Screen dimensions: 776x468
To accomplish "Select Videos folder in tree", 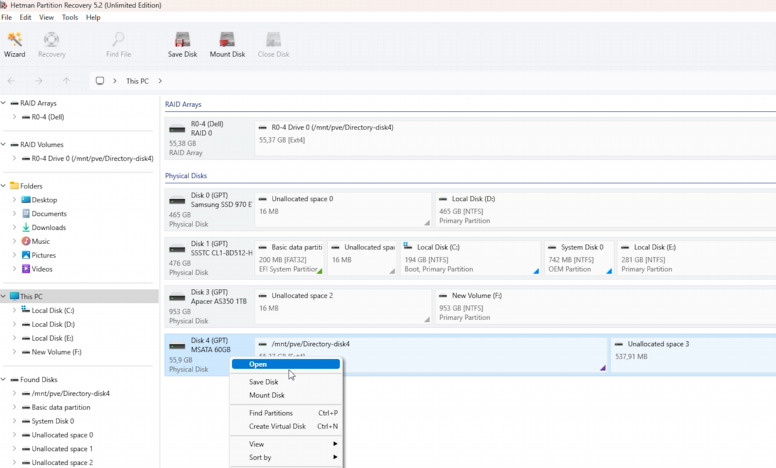I will coord(37,269).
